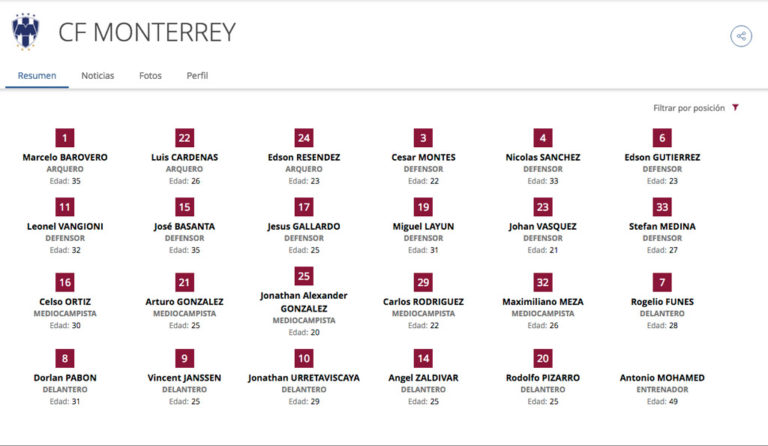Click jersey number 20 badge
Viewport: 768px width, 446px height.
[x=543, y=358]
